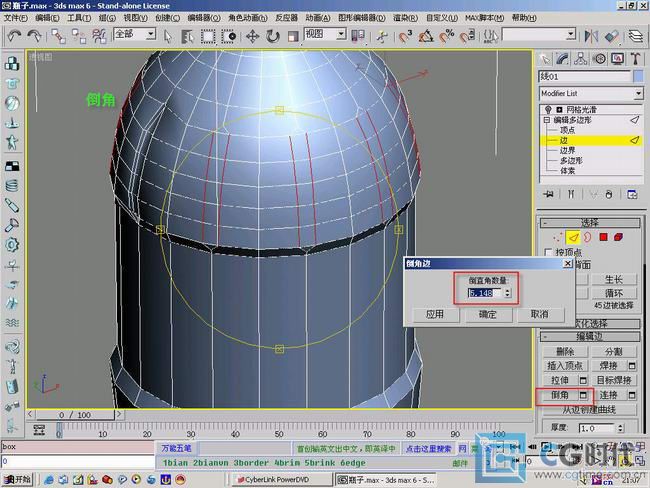Click 取消 in the 倒角边 dialog
Image resolution: width=650 pixels, height=488 pixels.
[539, 314]
